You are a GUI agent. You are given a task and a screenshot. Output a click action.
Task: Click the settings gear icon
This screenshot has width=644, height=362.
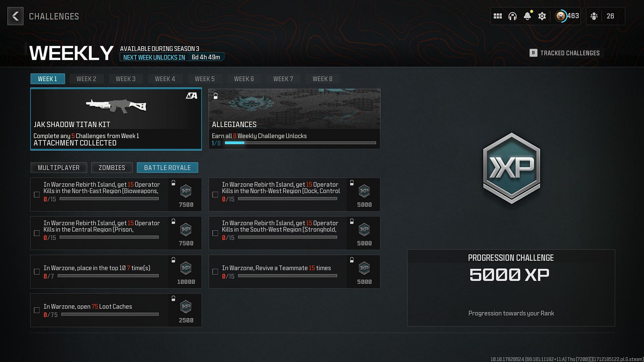point(542,16)
